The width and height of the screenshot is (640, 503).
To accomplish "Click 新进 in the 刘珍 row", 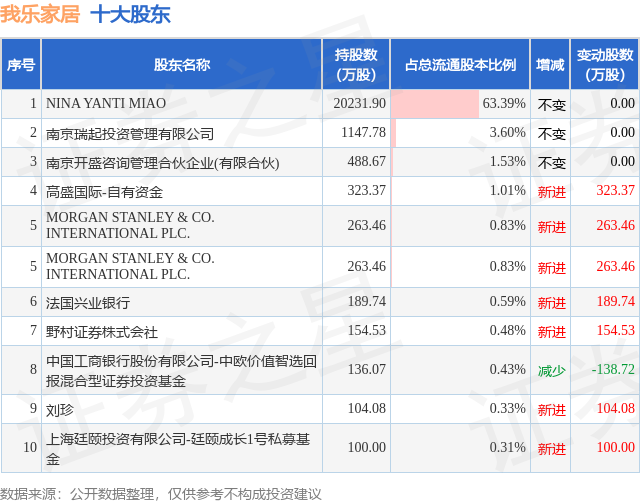I will tap(551, 410).
